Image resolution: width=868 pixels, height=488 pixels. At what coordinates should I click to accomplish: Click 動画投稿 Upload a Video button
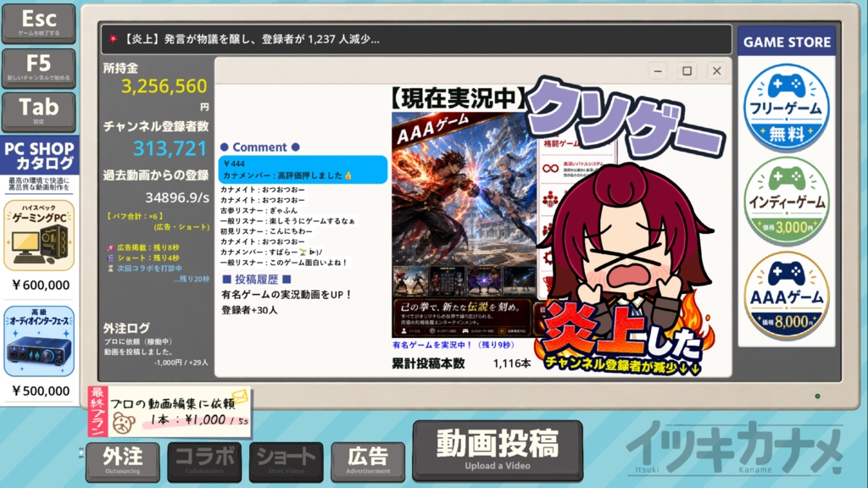tap(498, 451)
